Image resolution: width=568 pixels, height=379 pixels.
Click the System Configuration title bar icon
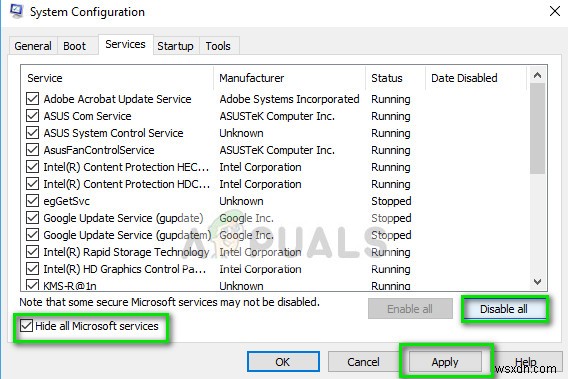coord(16,11)
